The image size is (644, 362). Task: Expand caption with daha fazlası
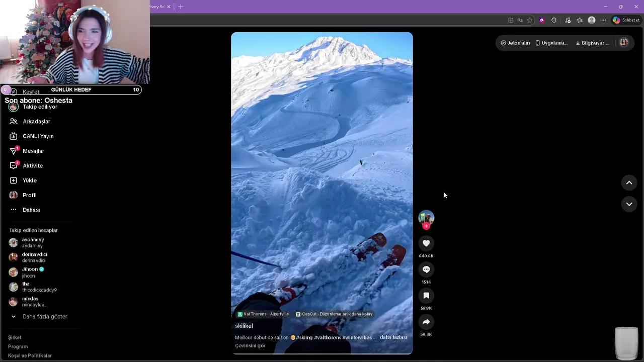(393, 337)
